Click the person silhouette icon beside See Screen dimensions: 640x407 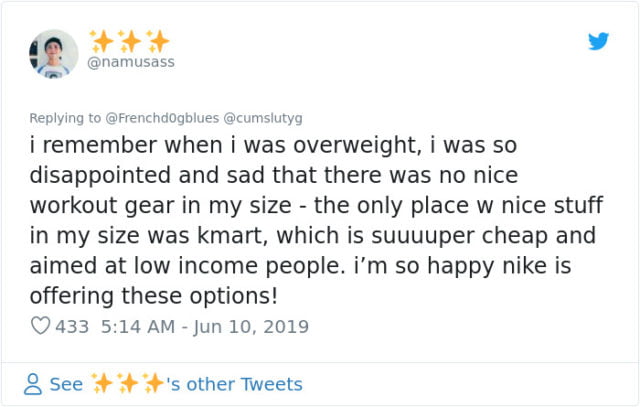click(34, 384)
